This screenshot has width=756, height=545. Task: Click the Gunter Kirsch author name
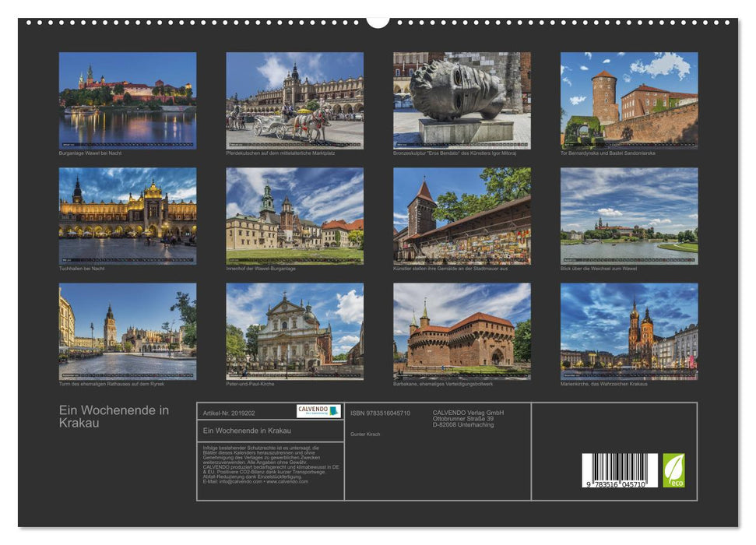pyautogui.click(x=366, y=434)
